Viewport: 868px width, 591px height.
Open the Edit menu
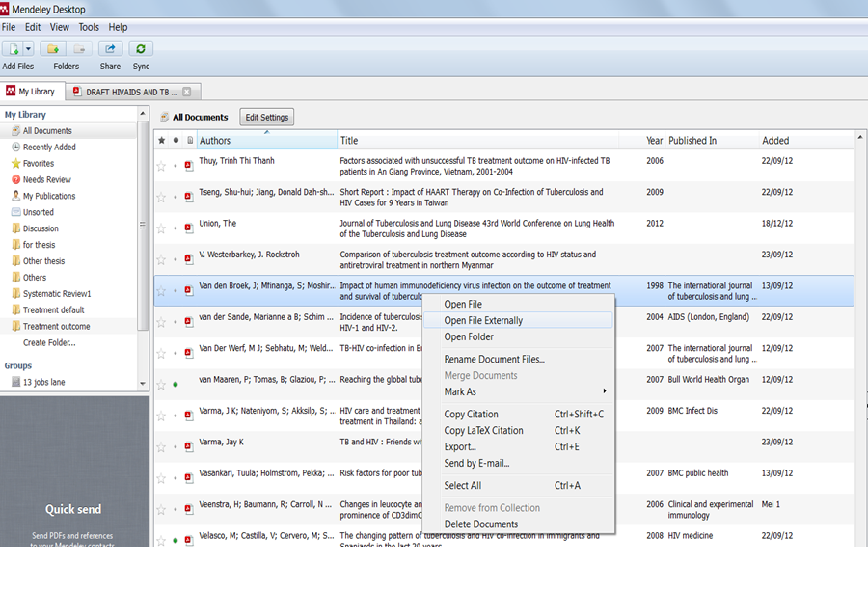(33, 27)
